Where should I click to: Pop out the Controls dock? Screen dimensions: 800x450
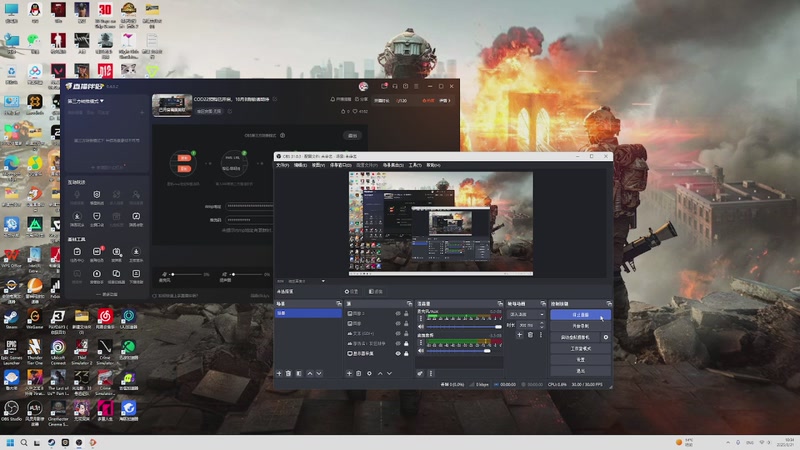[609, 304]
